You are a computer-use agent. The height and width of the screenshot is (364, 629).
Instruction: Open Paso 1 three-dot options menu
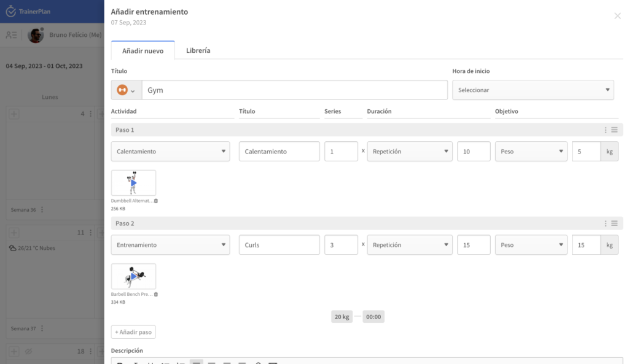(606, 130)
